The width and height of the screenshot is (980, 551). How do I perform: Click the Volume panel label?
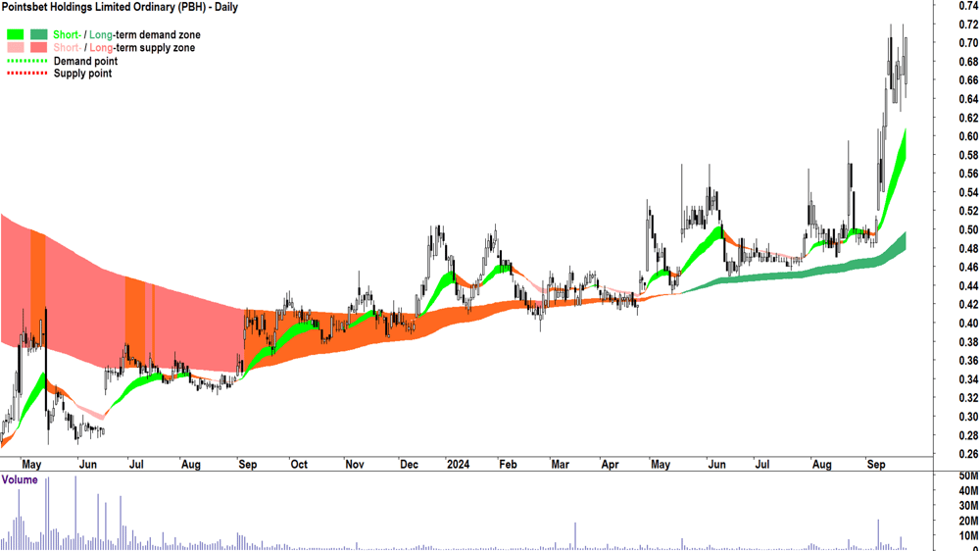20,479
